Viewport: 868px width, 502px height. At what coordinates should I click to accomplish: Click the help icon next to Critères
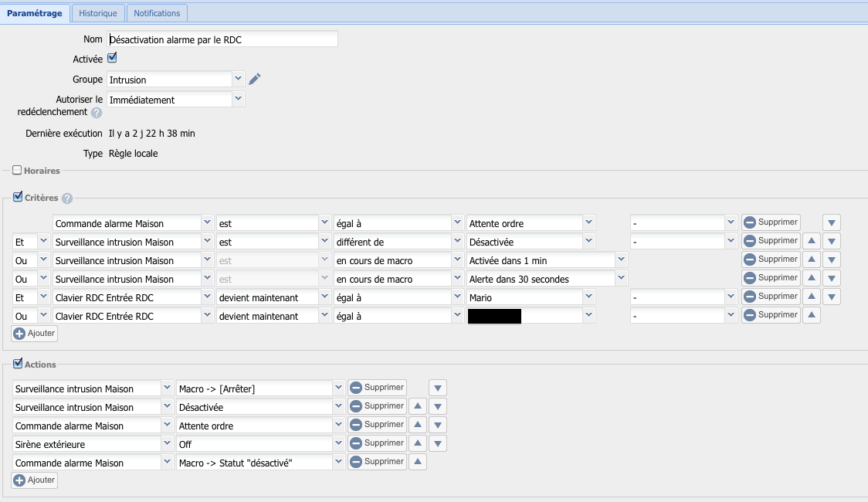[x=67, y=198]
